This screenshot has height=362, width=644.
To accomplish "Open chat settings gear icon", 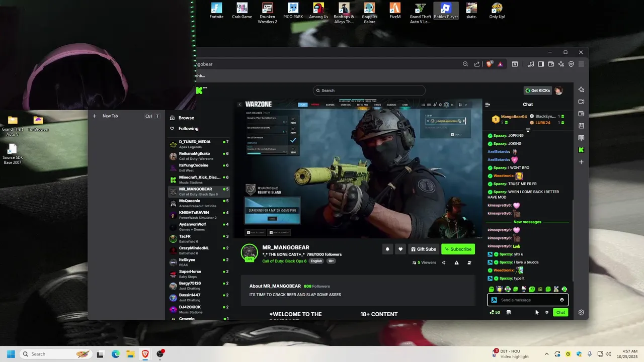I will pyautogui.click(x=547, y=312).
